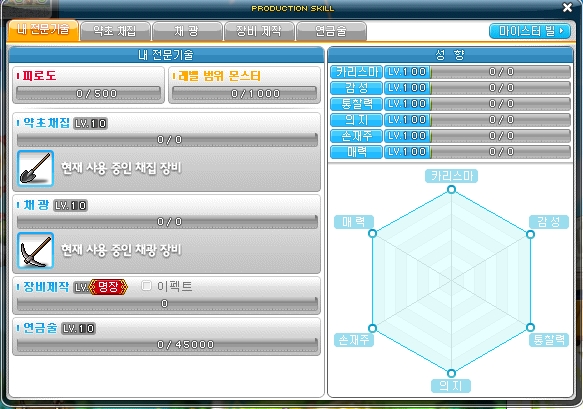Screen dimensions: 583x409
Task: Click the 통찰력 node on the radar chart
Action: click(531, 327)
